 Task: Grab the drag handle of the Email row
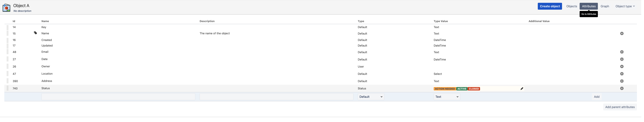coord(8,52)
